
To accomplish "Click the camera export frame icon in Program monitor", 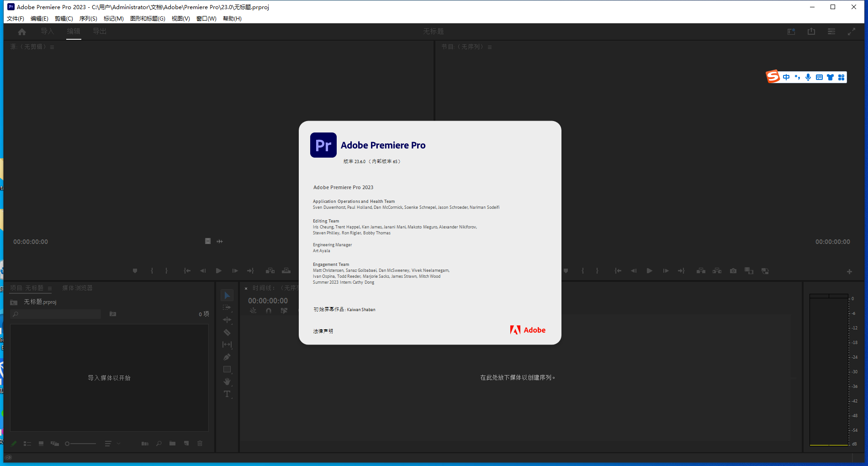I will 733,271.
